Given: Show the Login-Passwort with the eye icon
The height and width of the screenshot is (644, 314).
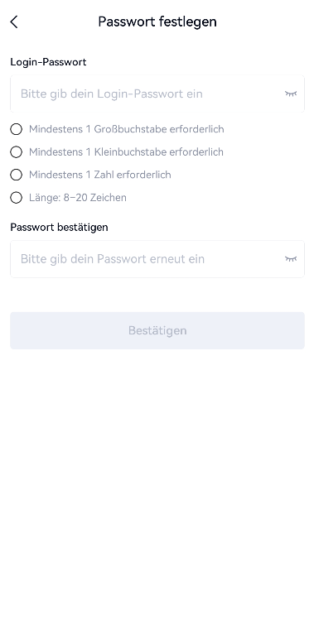Looking at the screenshot, I should coord(291,94).
